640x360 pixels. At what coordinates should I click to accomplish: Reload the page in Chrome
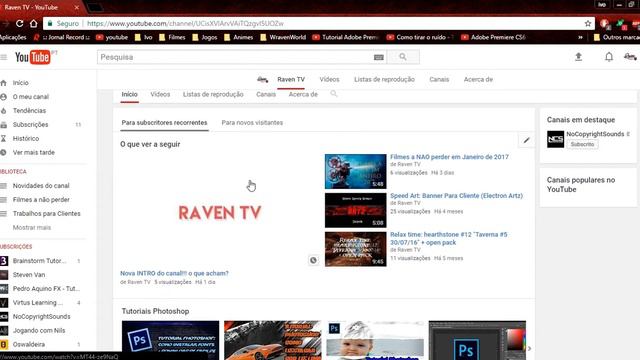tap(19, 24)
